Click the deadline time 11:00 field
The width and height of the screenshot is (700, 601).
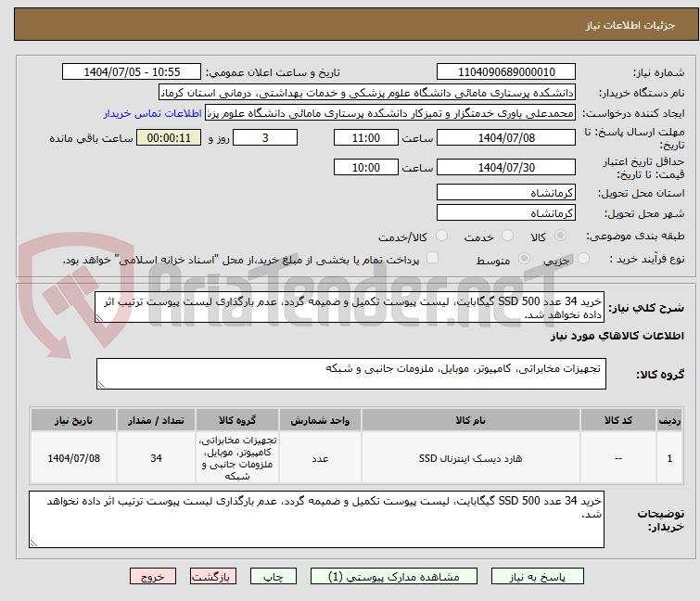(x=366, y=137)
